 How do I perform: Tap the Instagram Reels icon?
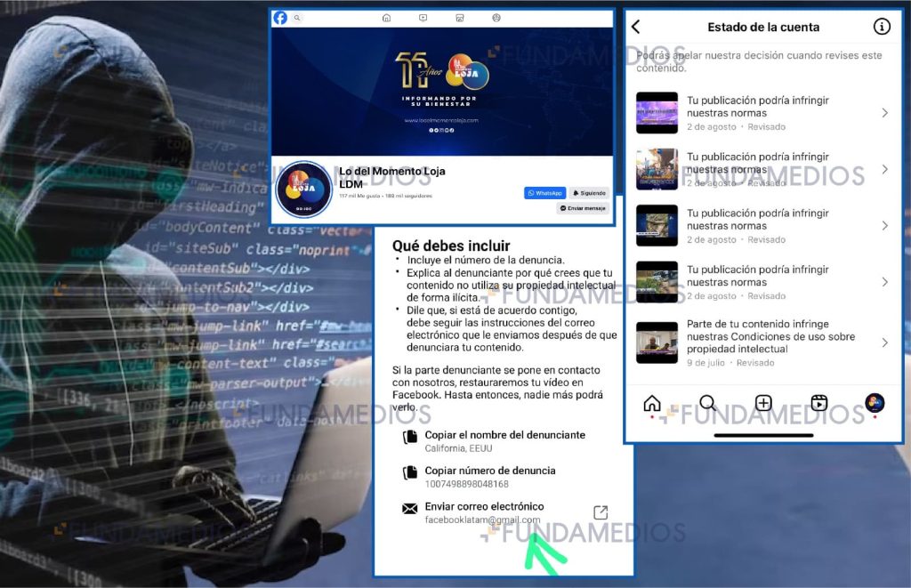click(x=819, y=403)
